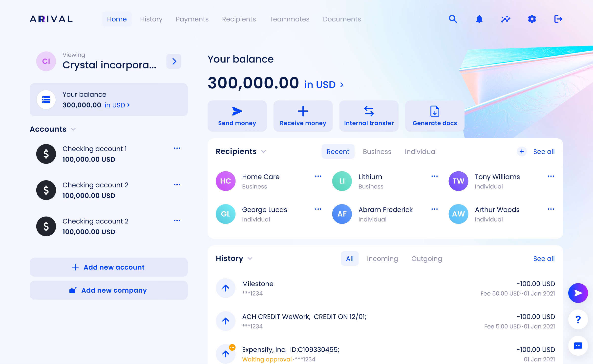593x364 pixels.
Task: Open the search magnifier icon
Action: point(453,19)
